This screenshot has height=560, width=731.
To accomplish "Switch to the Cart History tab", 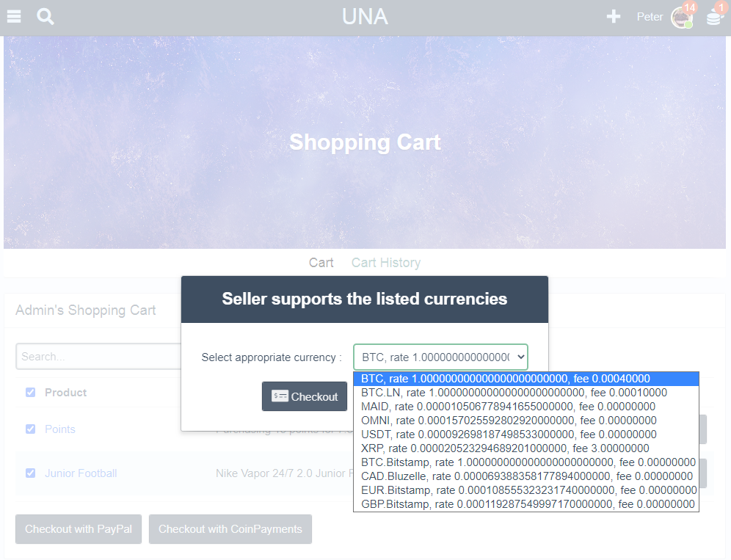I will pos(385,263).
